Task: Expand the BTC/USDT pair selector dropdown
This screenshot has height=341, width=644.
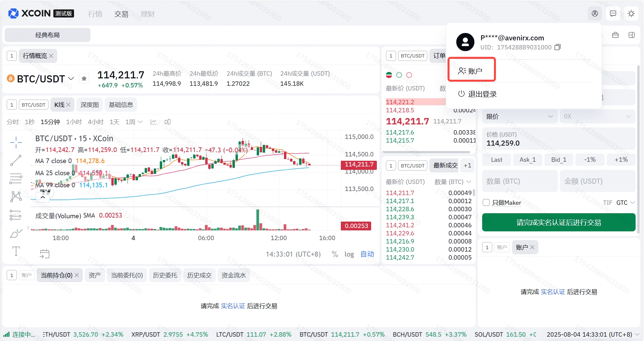Action: coord(71,79)
